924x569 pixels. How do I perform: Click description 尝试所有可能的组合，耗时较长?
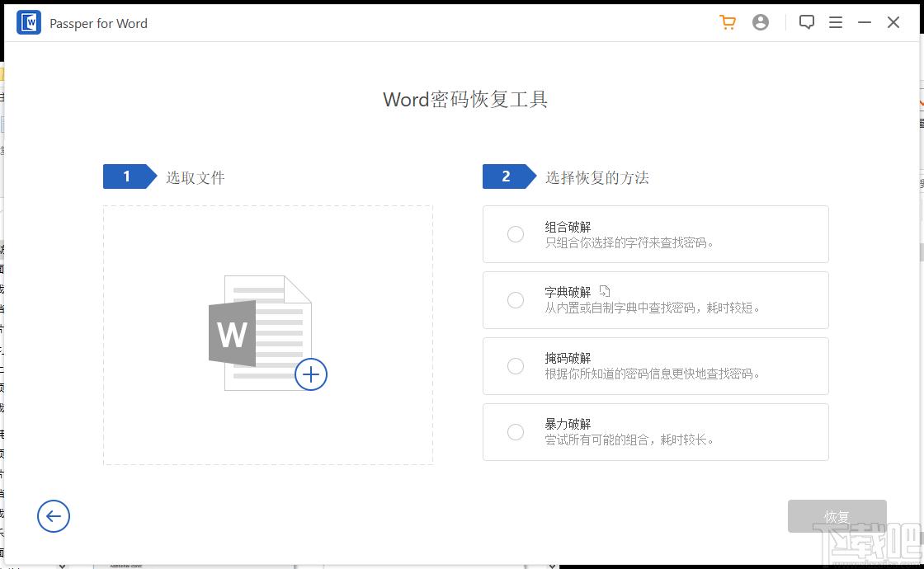pyautogui.click(x=629, y=440)
